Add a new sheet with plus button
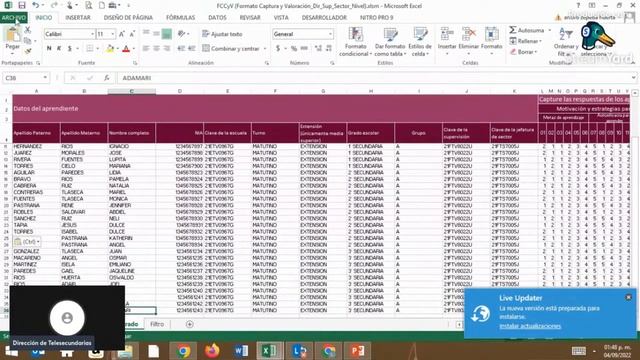640x360 pixels. coord(189,324)
